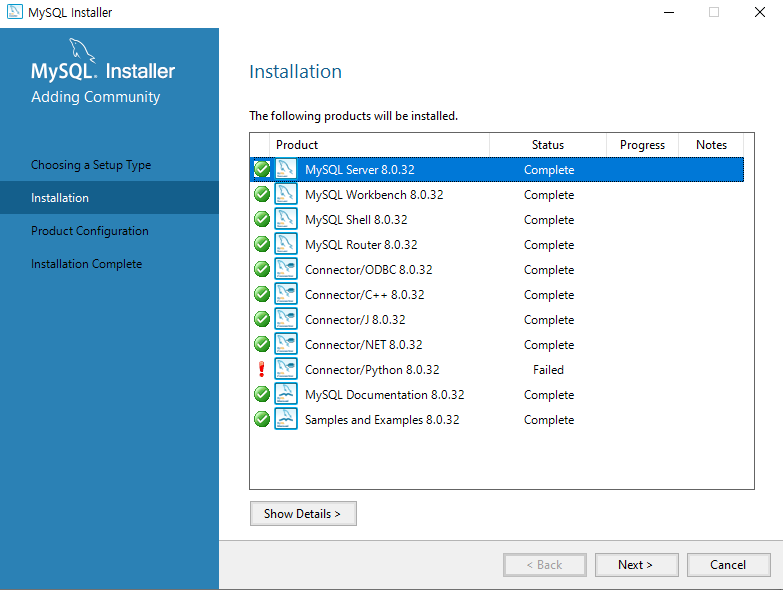
Task: Click green checkmark beside MySQL Documentation
Action: 262,394
